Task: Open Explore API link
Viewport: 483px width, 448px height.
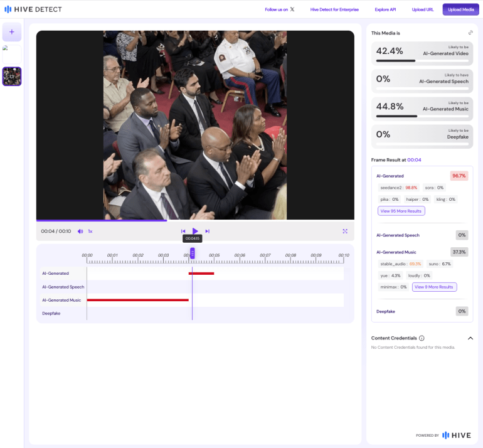Action: point(385,9)
